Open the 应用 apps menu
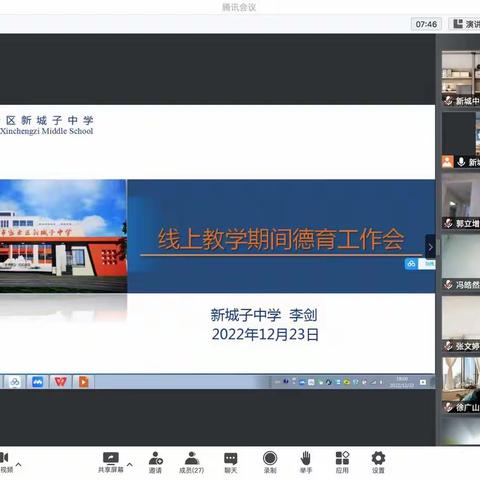 point(342,462)
